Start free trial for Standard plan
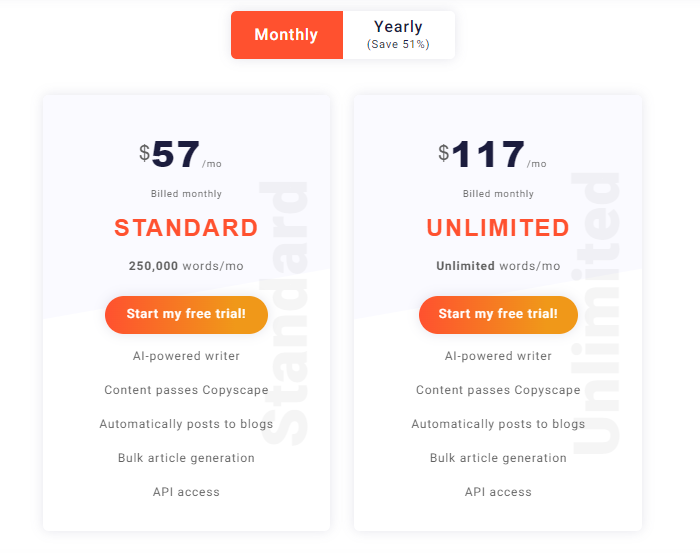The width and height of the screenshot is (700, 553). click(186, 314)
